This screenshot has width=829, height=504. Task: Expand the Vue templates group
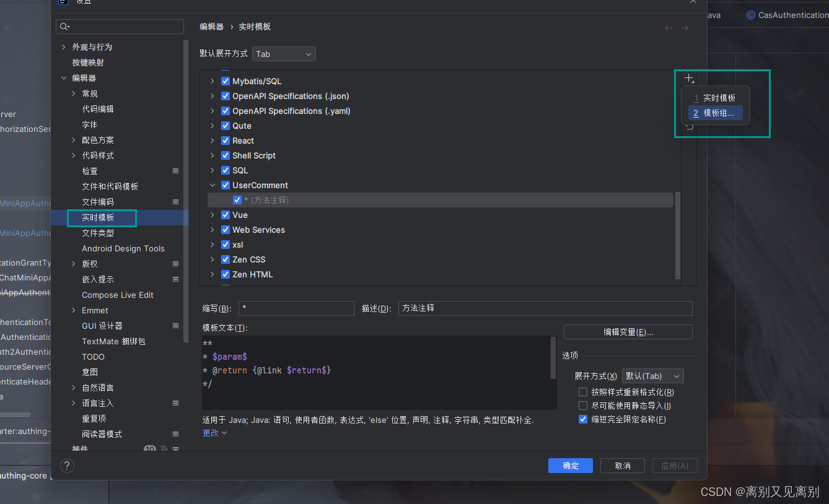212,214
